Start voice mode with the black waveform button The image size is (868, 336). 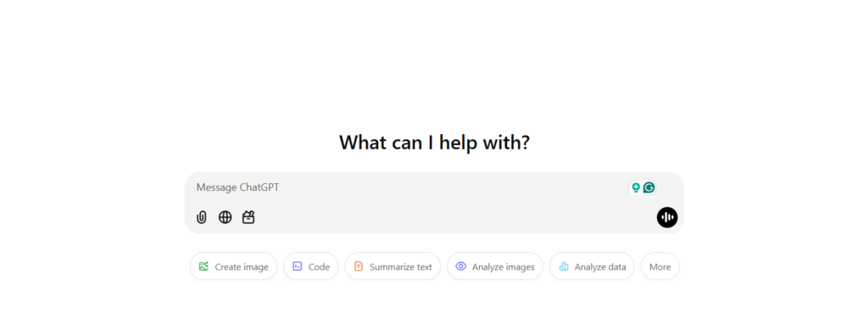click(667, 217)
